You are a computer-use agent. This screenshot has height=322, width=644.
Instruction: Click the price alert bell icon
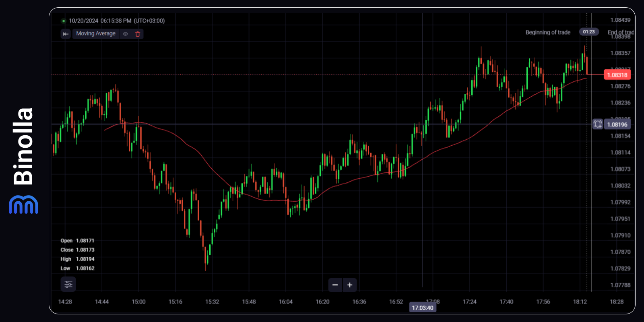pos(598,124)
